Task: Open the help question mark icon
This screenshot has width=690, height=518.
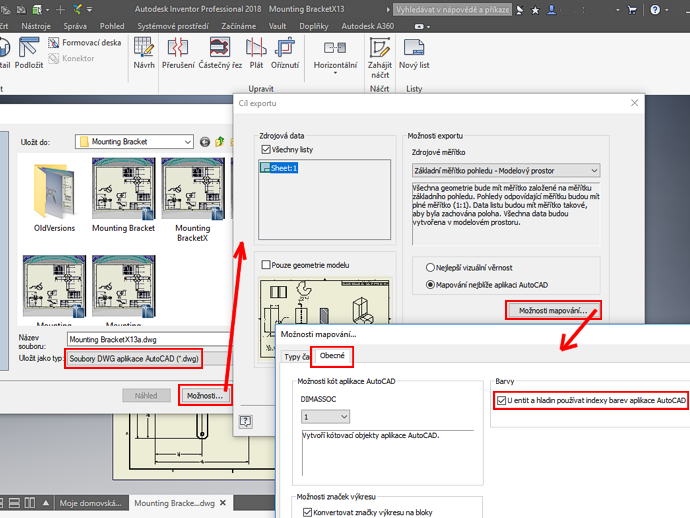Action: pos(655,10)
